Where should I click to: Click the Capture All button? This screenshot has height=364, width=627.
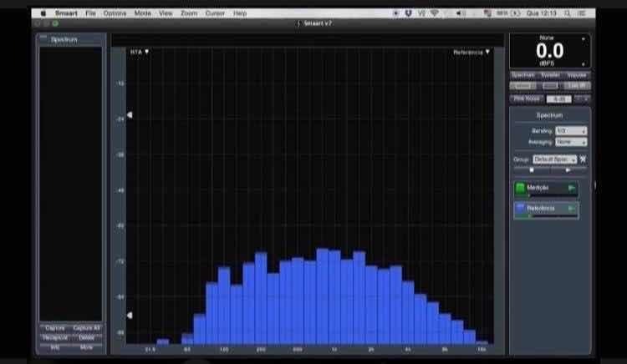point(86,328)
